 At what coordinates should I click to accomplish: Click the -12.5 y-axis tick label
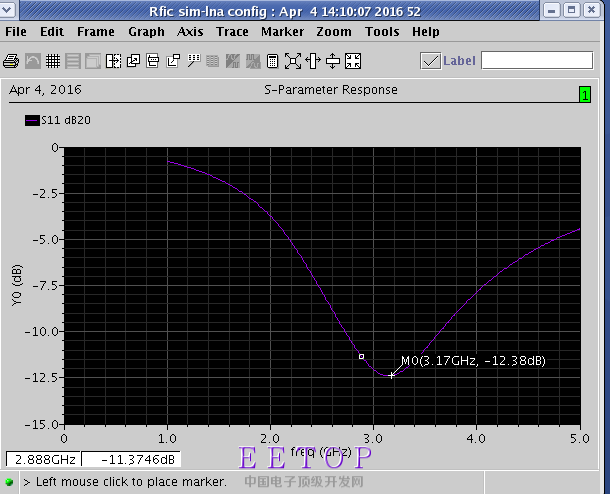click(x=42, y=378)
